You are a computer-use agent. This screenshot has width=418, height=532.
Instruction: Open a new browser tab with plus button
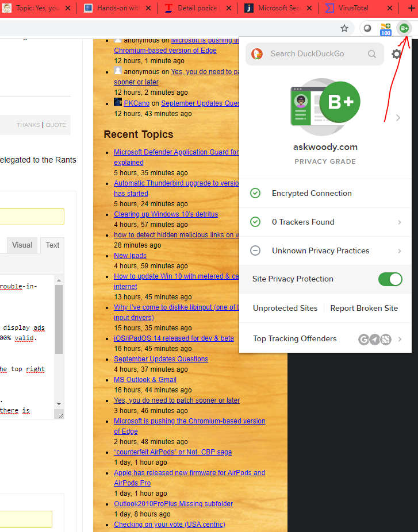[411, 8]
